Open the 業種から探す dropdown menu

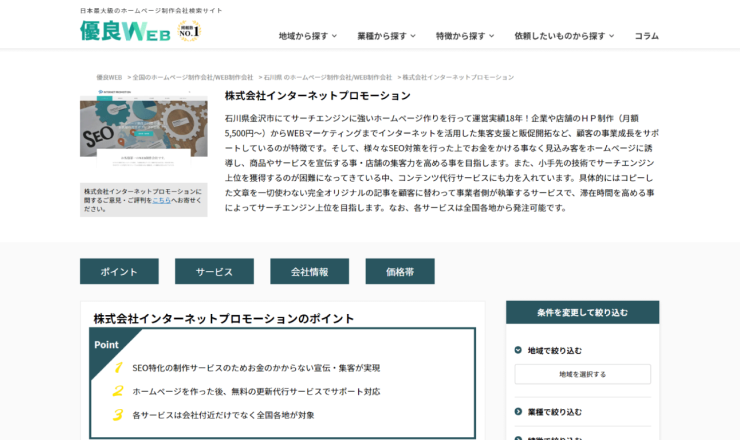387,36
